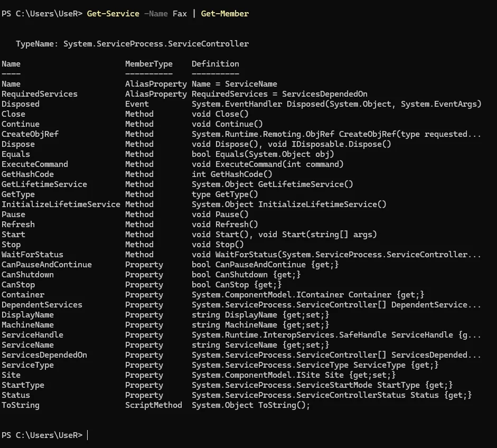This screenshot has height=448, width=497.
Task: Click the 'Start' method name
Action: pyautogui.click(x=13, y=235)
